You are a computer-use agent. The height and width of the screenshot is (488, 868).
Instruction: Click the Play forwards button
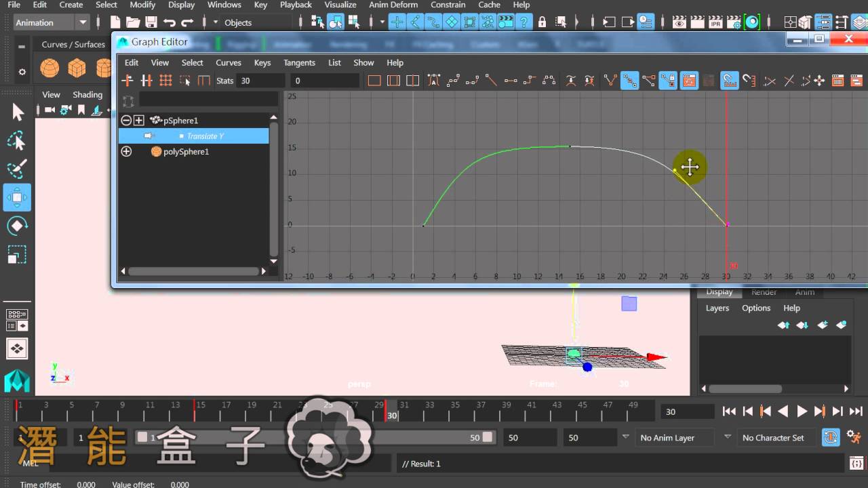(x=802, y=411)
